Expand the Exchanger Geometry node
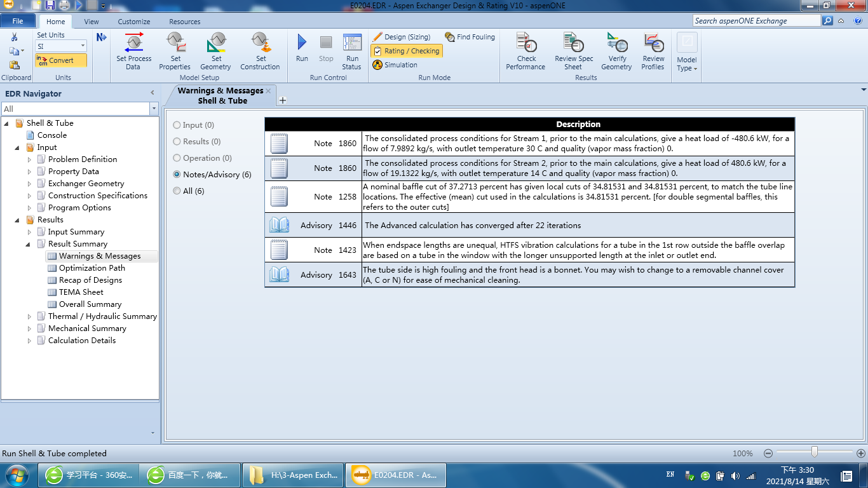The width and height of the screenshot is (868, 488). (29, 184)
